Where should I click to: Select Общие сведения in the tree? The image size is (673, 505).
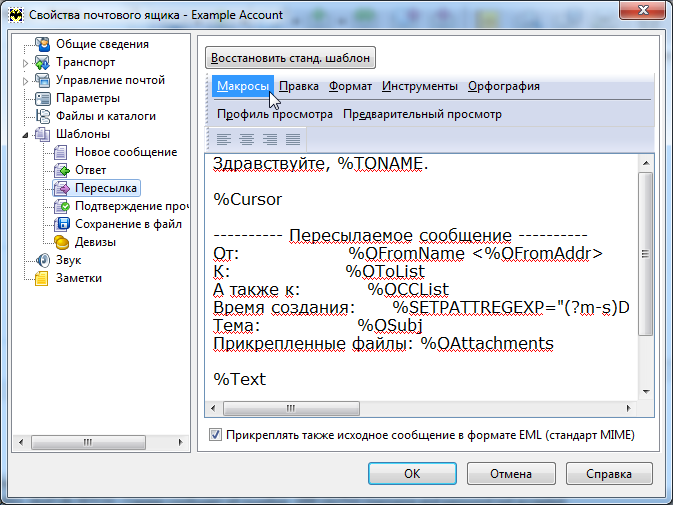click(x=102, y=44)
